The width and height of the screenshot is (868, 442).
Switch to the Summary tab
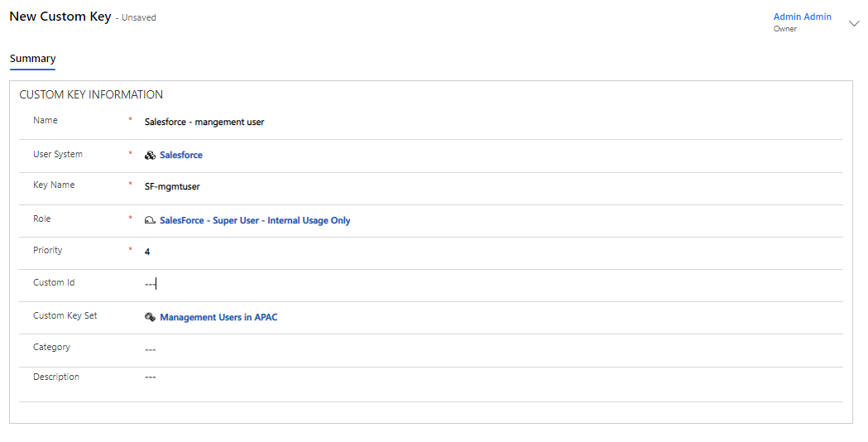tap(32, 59)
